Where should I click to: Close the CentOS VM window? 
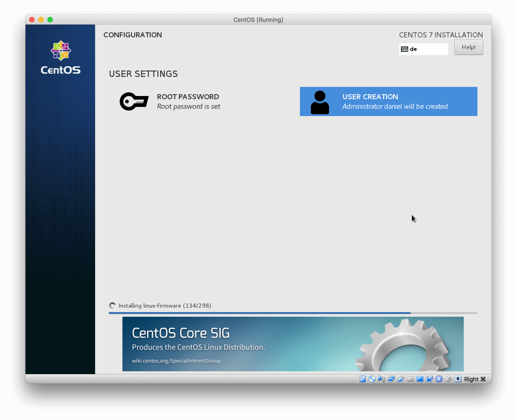pyautogui.click(x=32, y=20)
